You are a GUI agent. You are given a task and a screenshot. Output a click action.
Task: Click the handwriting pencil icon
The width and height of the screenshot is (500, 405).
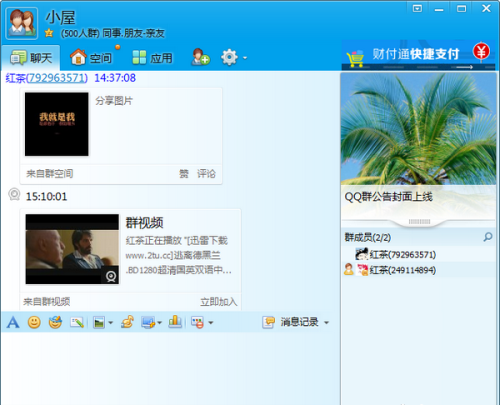77,322
